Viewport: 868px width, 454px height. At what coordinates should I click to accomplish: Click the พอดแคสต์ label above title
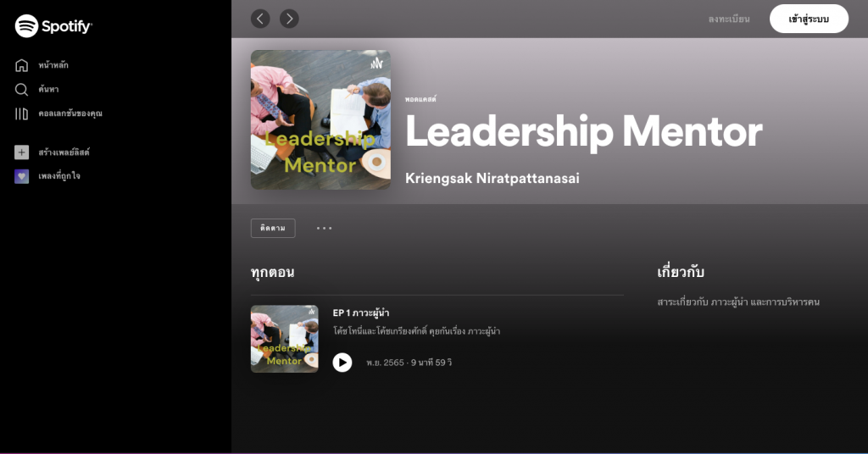420,99
